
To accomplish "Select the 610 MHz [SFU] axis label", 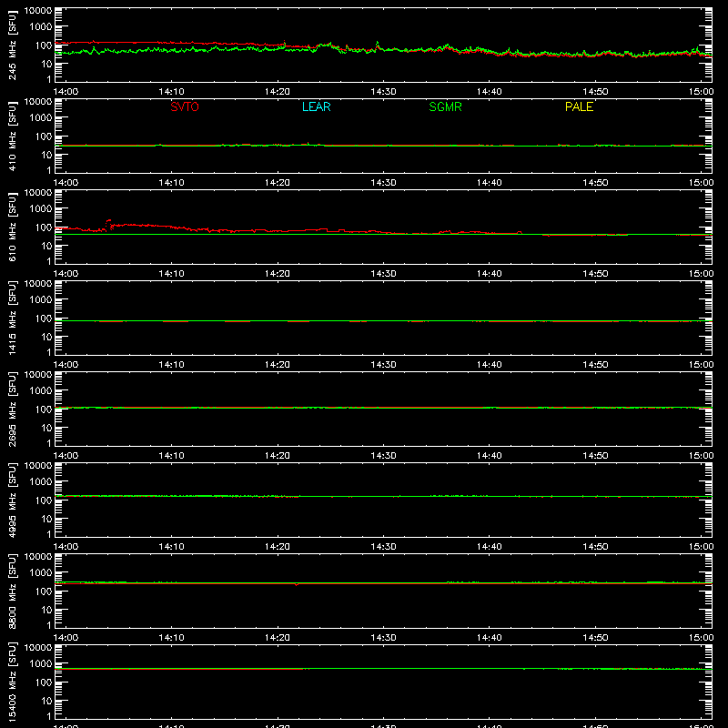I will 12,227.
